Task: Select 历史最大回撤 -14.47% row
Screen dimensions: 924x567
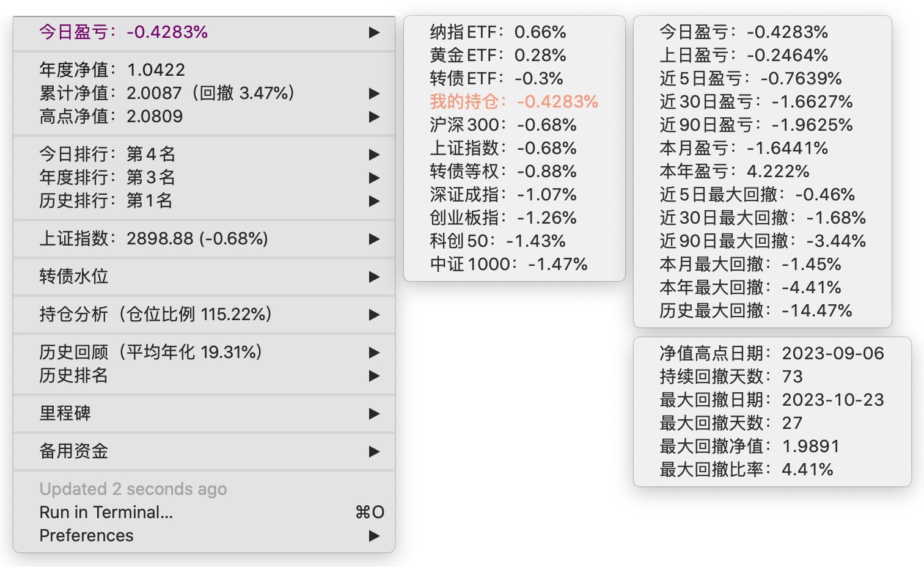Action: pyautogui.click(x=755, y=311)
